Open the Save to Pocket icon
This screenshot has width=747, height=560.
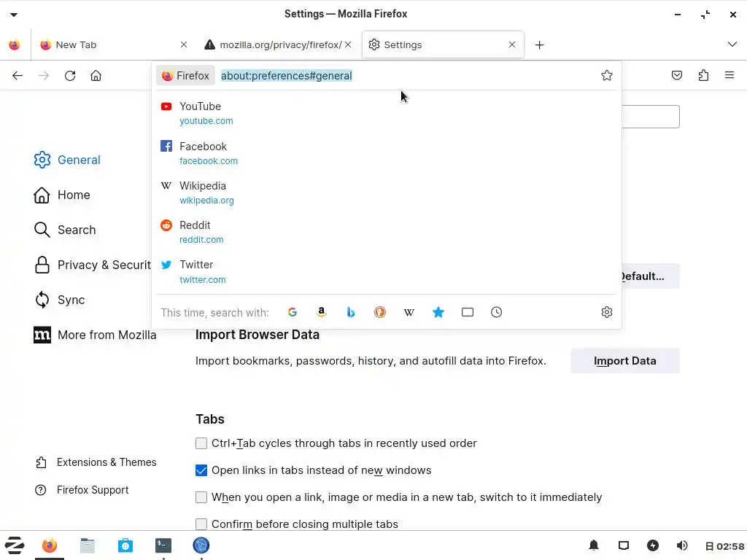coord(677,75)
